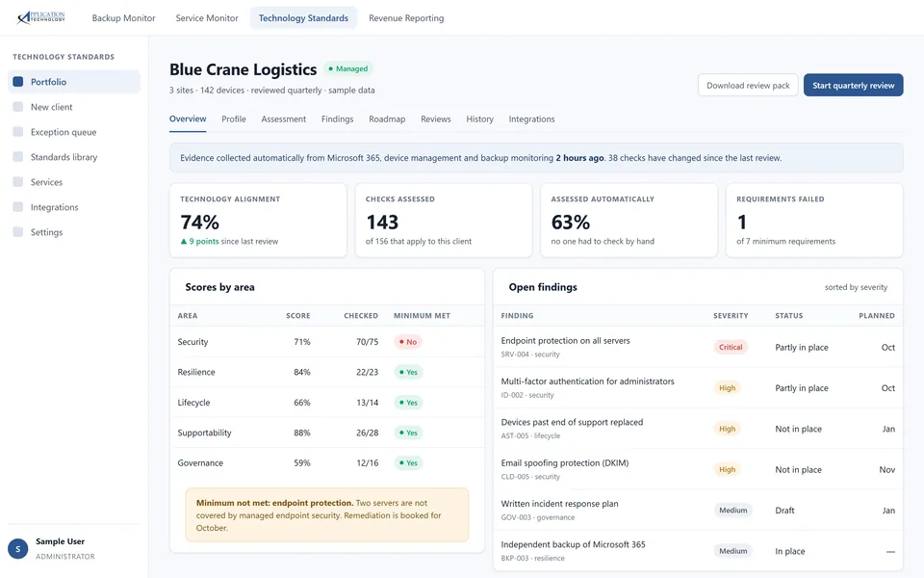
Task: Open 'Independent backup of Microsoft 365' finding
Action: (x=698, y=550)
